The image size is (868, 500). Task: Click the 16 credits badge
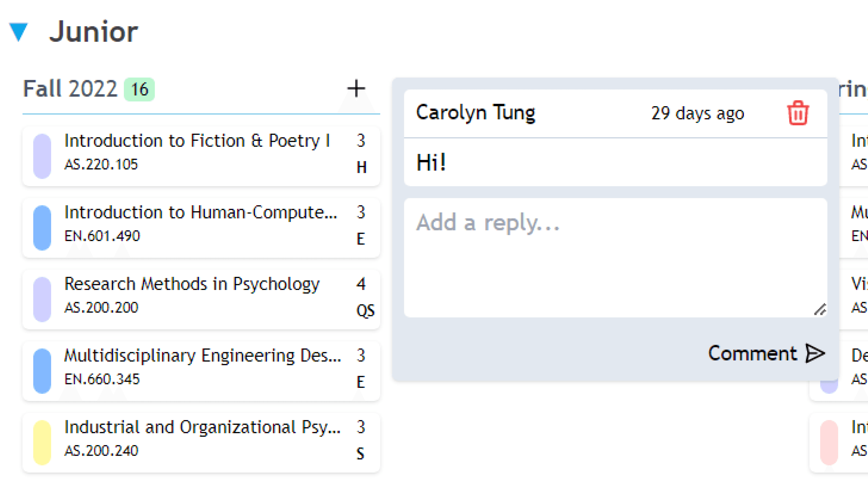(x=139, y=90)
